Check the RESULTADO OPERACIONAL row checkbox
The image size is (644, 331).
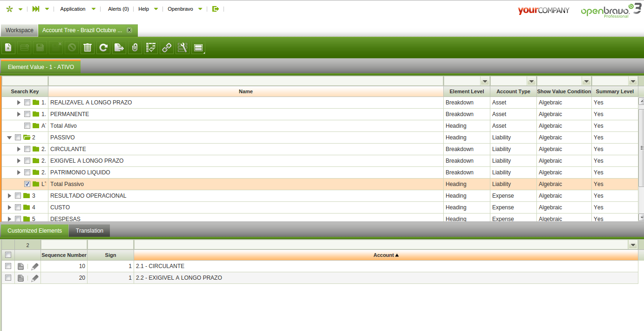click(x=18, y=196)
